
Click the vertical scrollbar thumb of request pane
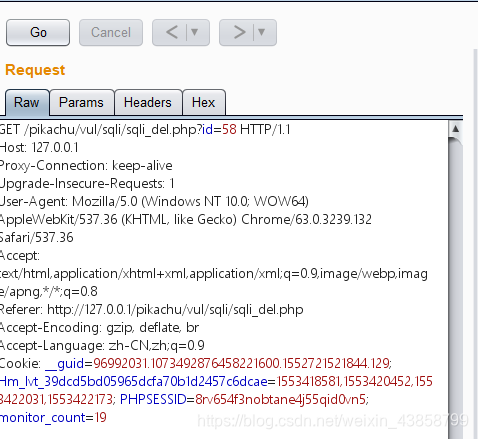pos(455,287)
